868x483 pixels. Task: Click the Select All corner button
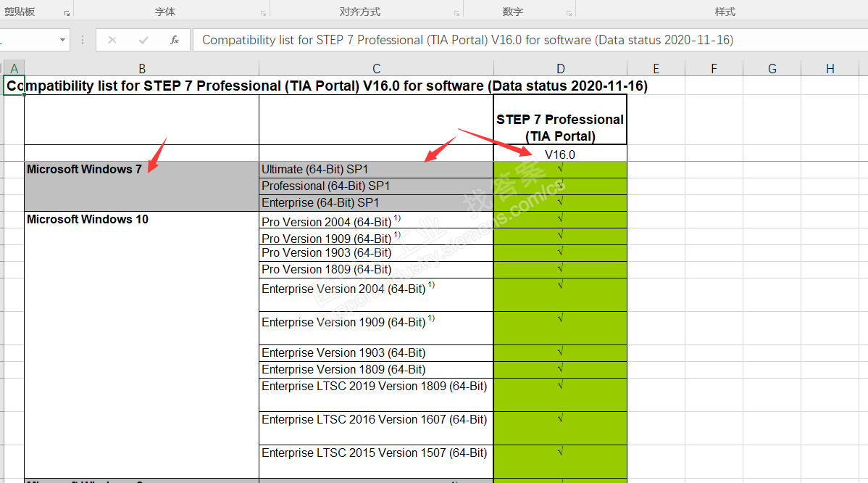pyautogui.click(x=1, y=68)
